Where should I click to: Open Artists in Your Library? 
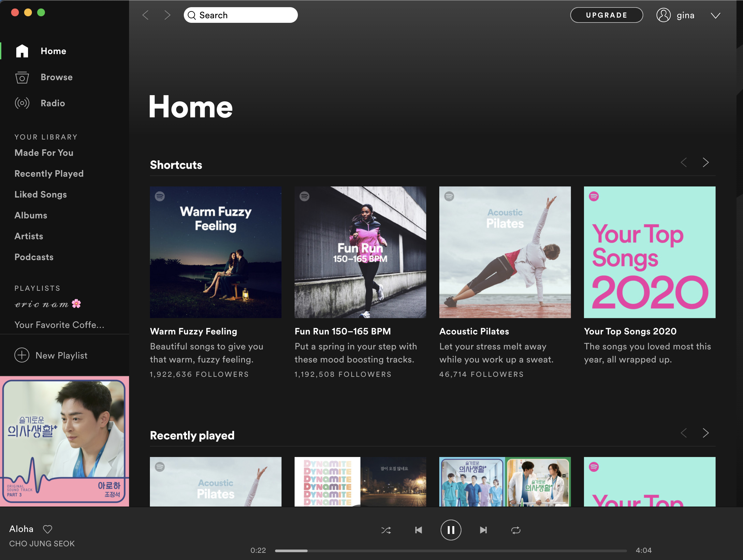[x=29, y=236]
